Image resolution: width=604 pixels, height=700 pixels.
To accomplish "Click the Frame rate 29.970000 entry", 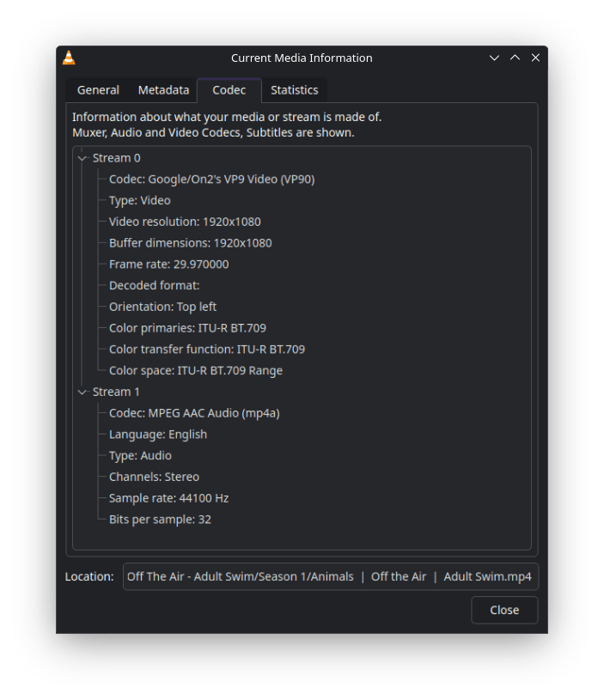I will click(168, 265).
